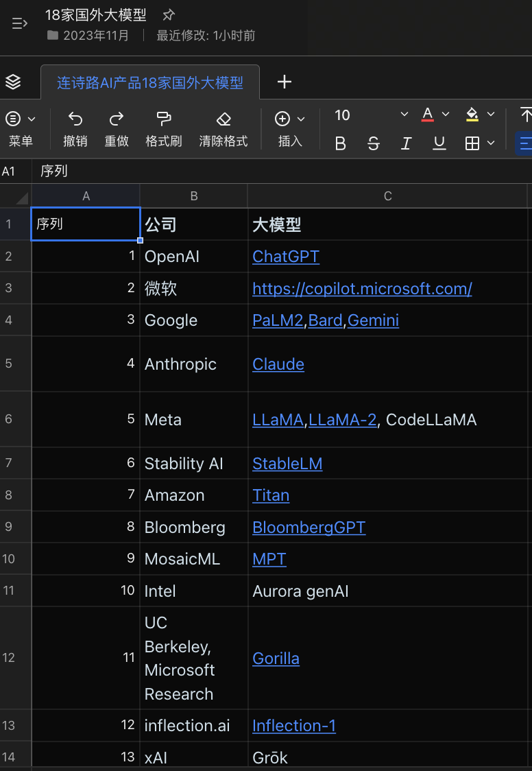Select the 大模型 header cell

point(387,225)
